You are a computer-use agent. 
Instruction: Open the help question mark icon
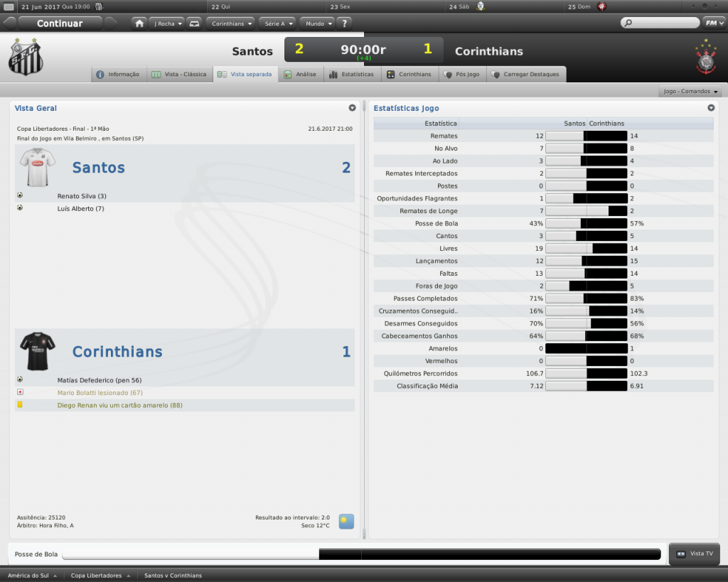click(x=345, y=23)
